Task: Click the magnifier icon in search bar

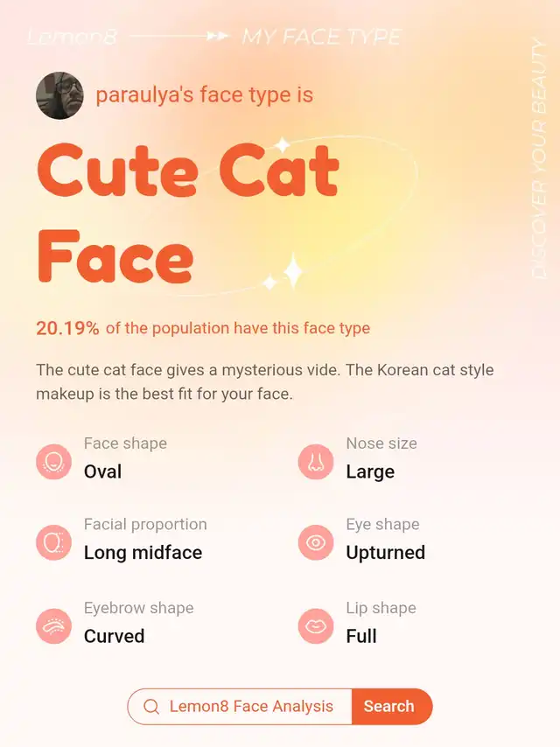Action: click(x=151, y=707)
